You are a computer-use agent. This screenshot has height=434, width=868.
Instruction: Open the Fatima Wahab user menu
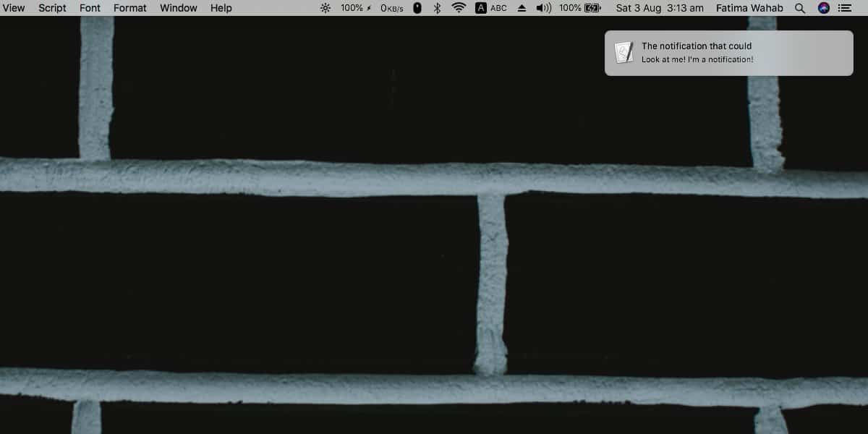(749, 8)
